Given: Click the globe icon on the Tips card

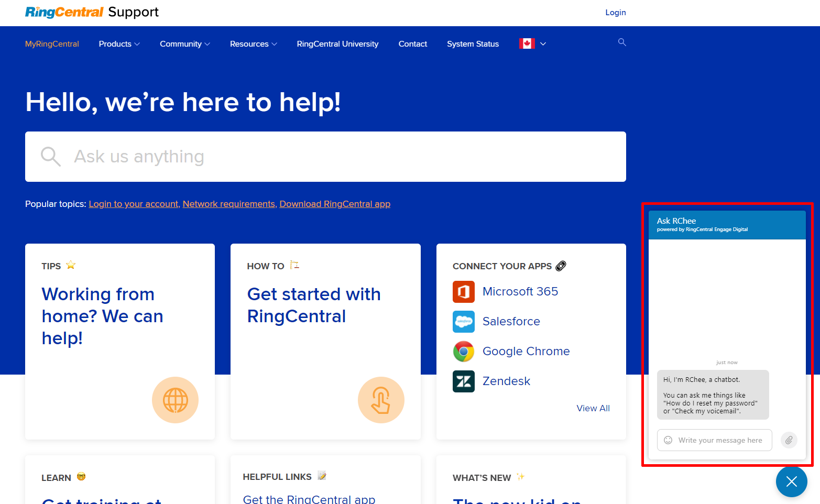Looking at the screenshot, I should click(175, 400).
